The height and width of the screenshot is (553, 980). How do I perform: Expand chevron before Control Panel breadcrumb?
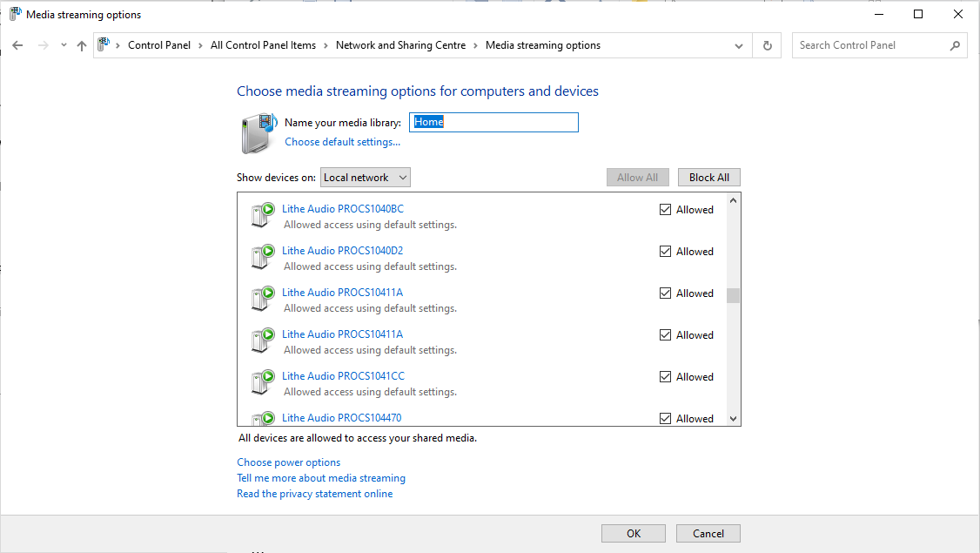click(x=117, y=45)
